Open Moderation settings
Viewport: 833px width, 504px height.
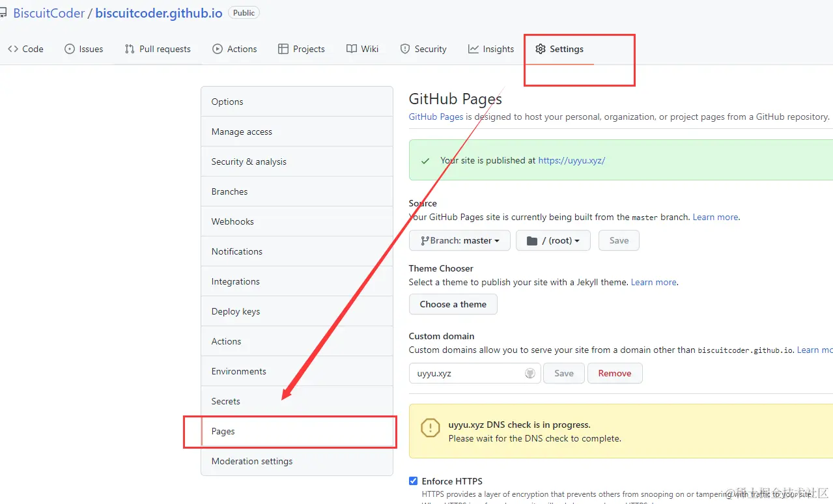[297, 461]
